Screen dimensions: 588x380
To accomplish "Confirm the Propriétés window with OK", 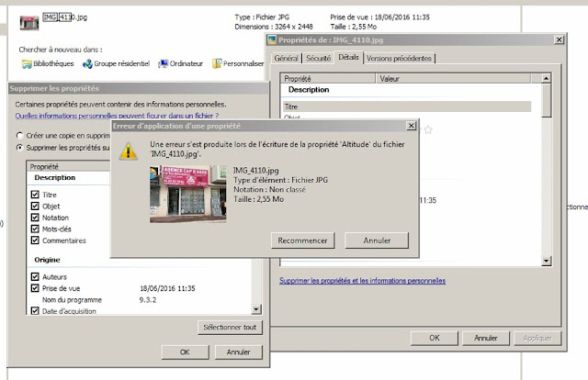I will click(435, 338).
